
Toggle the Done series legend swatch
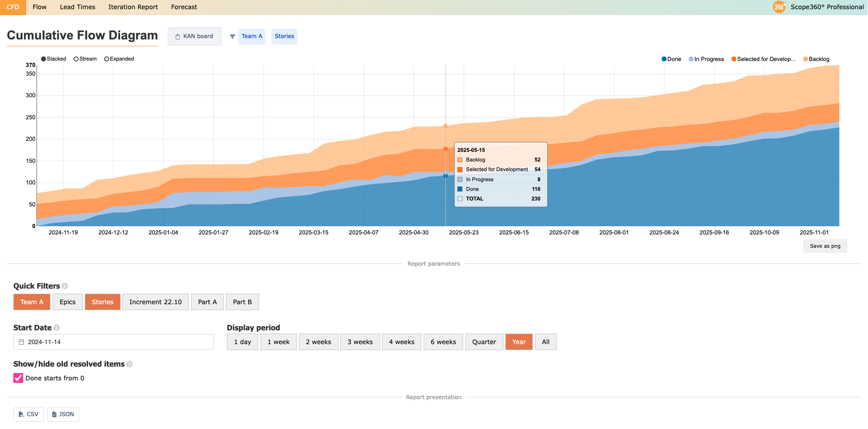coord(664,59)
